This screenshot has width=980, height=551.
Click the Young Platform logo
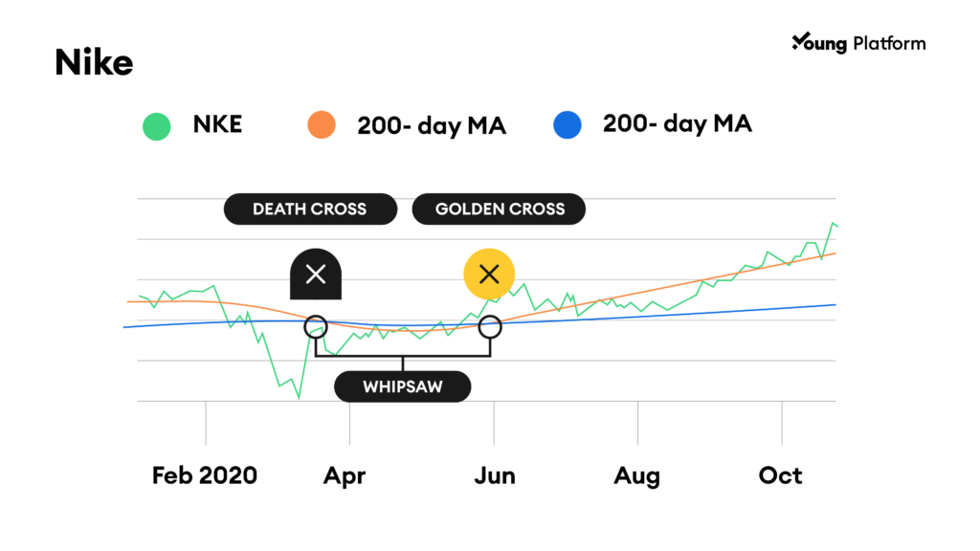click(x=858, y=42)
